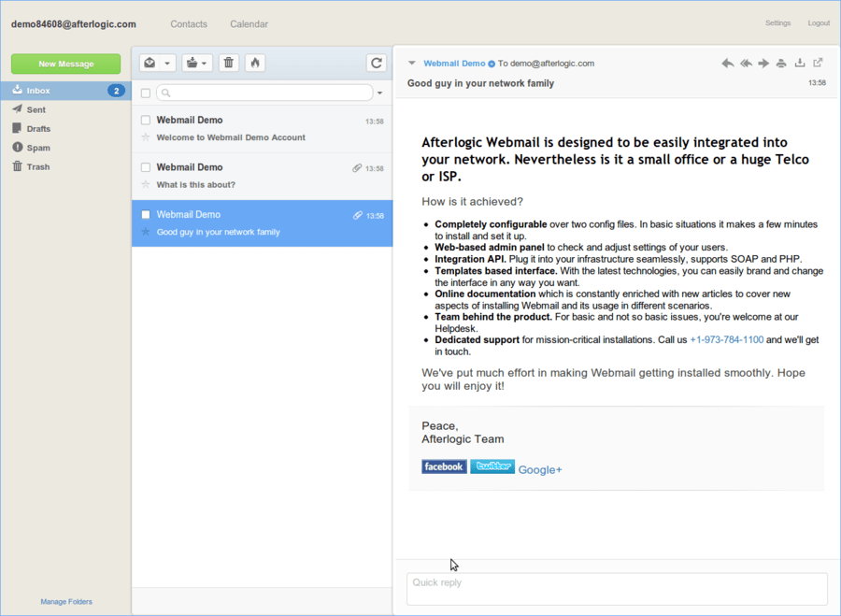Forward the message using forward arrow

click(763, 63)
